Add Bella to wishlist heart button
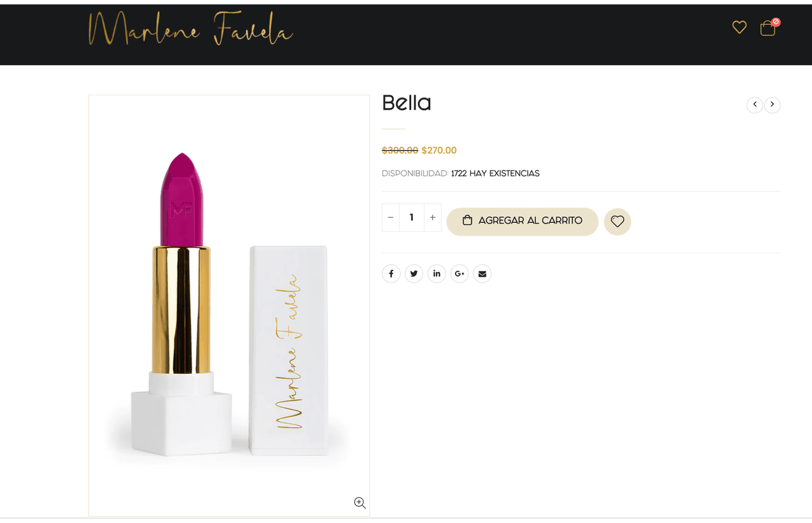This screenshot has width=812, height=523. point(617,222)
